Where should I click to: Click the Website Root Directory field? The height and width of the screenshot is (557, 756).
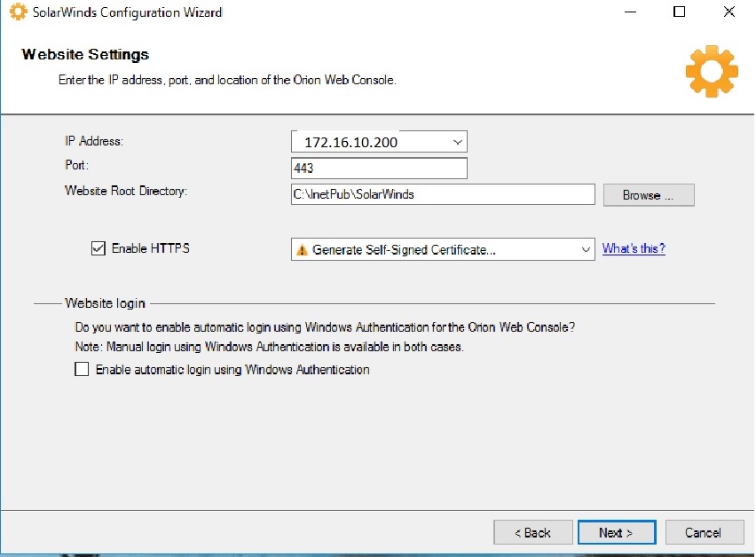(443, 194)
